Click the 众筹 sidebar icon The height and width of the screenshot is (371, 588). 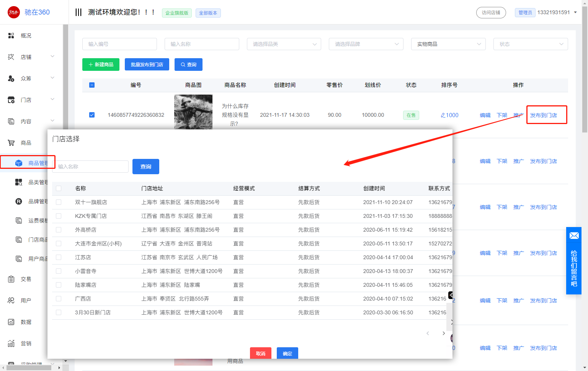point(11,78)
